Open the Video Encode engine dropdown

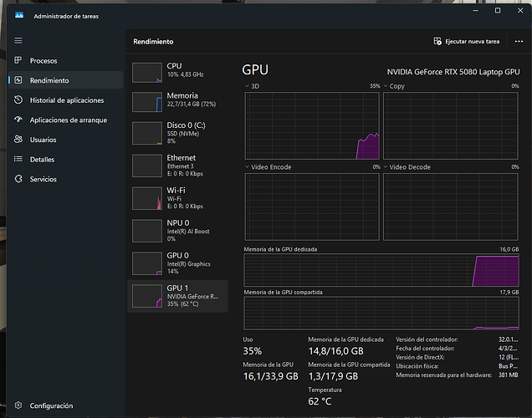pyautogui.click(x=247, y=167)
